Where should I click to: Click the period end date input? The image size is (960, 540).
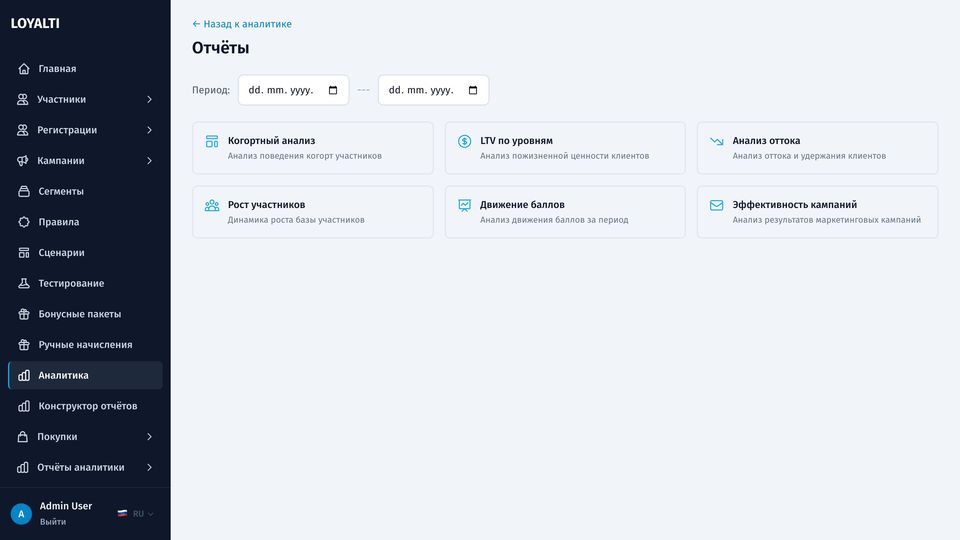click(x=433, y=90)
